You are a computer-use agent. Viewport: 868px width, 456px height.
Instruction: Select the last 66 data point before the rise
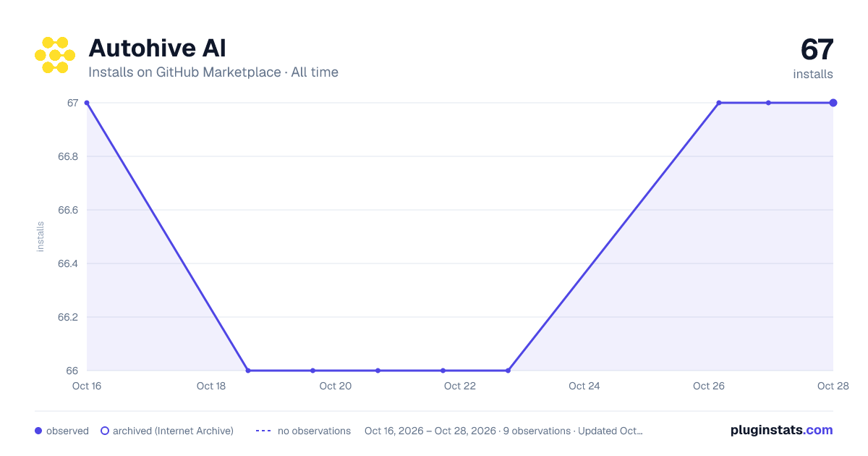(508, 371)
